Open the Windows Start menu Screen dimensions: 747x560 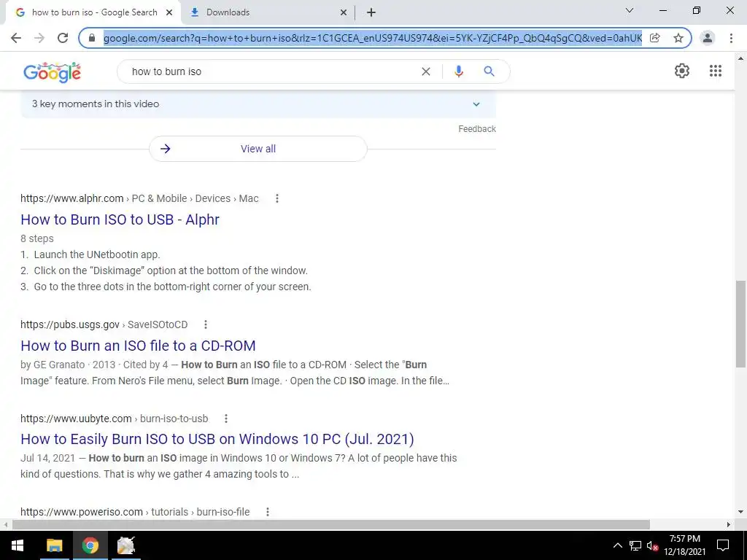tap(18, 545)
